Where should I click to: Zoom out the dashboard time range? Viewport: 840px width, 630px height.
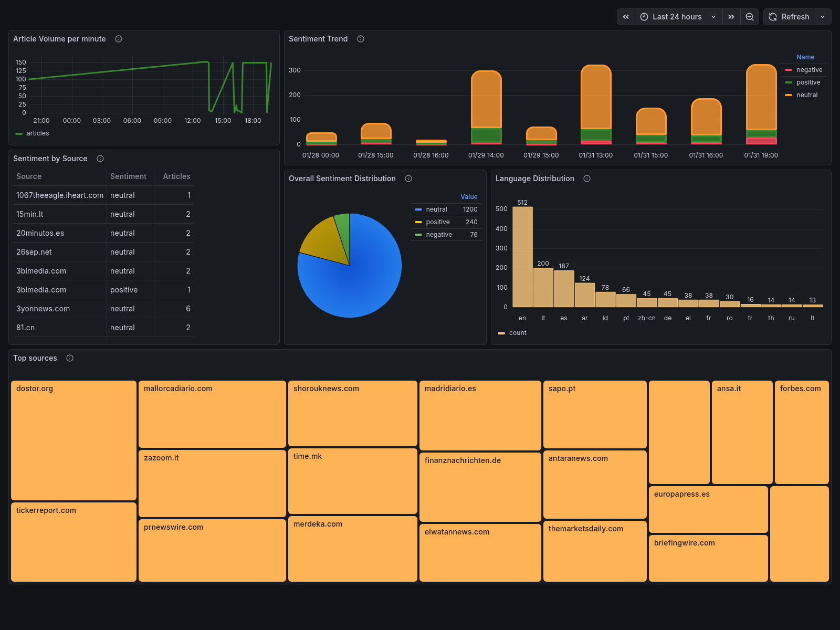pos(750,16)
